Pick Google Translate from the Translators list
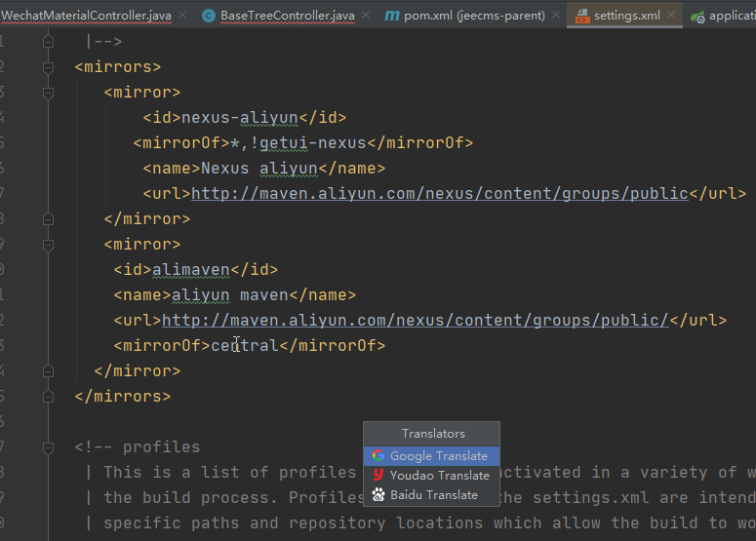Viewport: 756px width, 541px height. pyautogui.click(x=439, y=456)
